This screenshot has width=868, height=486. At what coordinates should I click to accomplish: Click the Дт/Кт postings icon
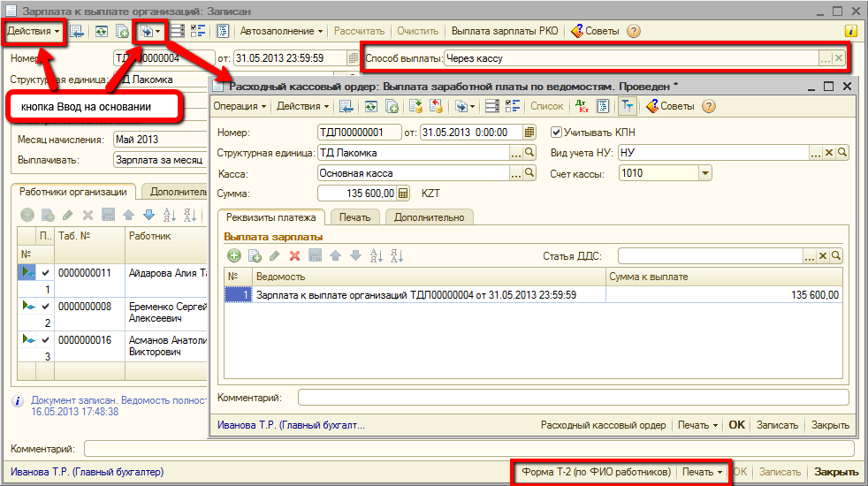pyautogui.click(x=582, y=106)
